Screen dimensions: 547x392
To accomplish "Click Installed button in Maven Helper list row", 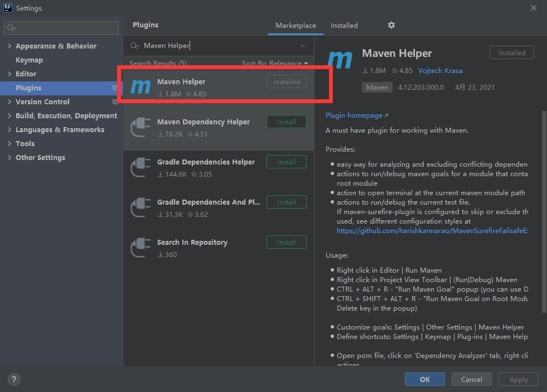I will tap(287, 81).
